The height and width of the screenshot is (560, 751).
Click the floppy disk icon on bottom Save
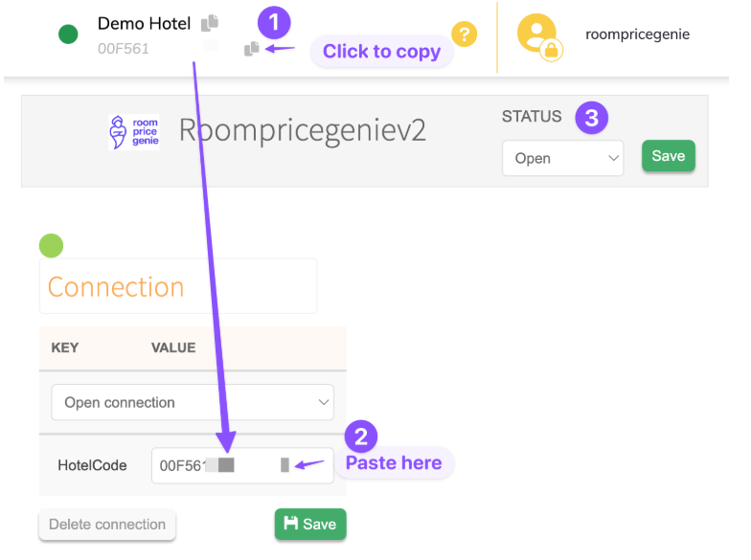pos(291,523)
